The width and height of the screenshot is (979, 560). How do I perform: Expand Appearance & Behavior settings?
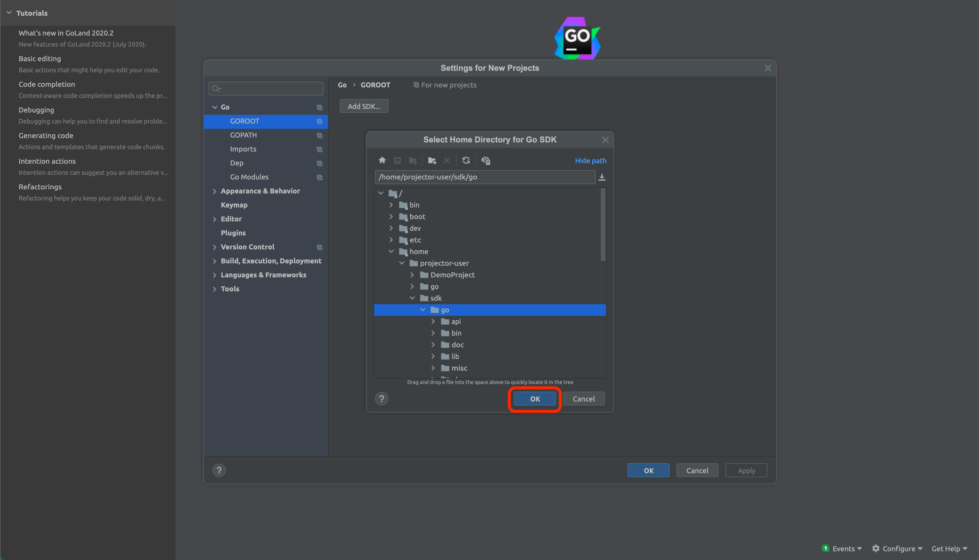(x=214, y=191)
